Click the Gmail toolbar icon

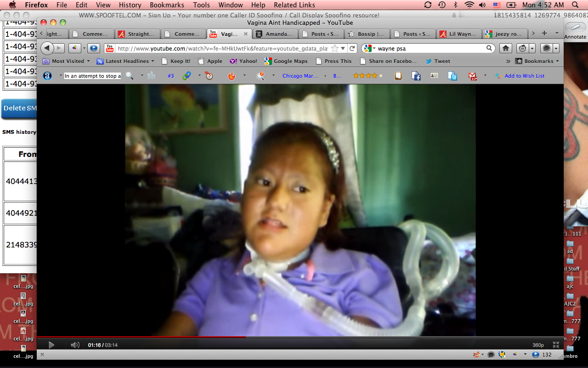coord(473,76)
